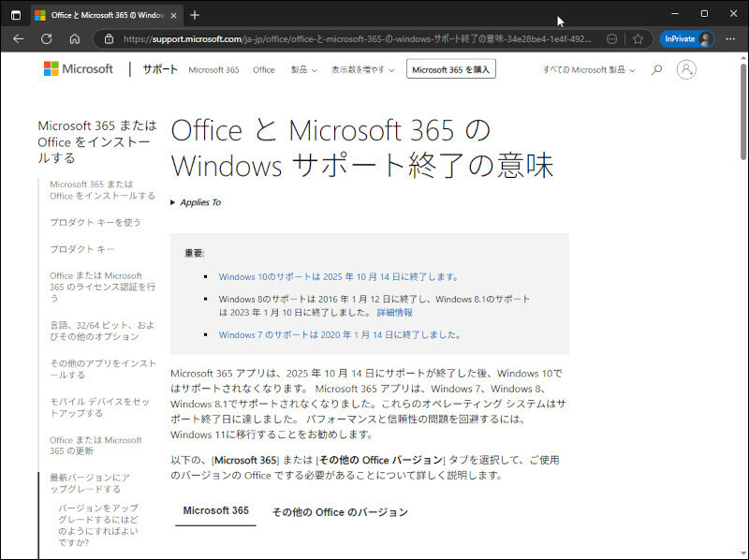Open the browser Settings and more menu
Image resolution: width=749 pixels, height=560 pixels.
(x=730, y=38)
